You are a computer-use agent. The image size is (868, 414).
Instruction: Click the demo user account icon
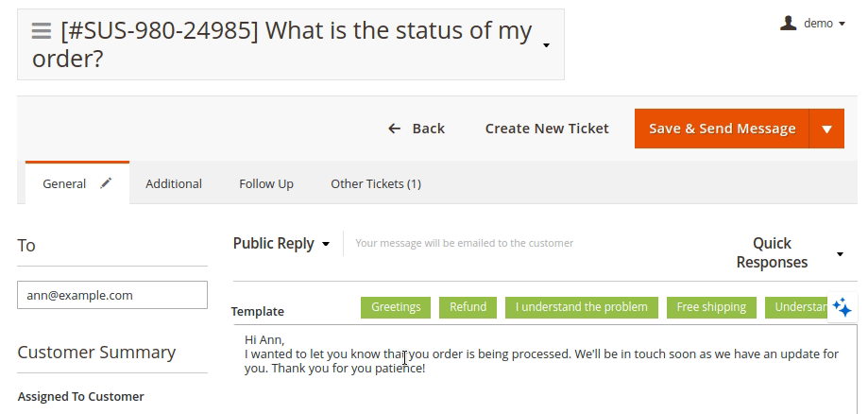click(x=788, y=23)
